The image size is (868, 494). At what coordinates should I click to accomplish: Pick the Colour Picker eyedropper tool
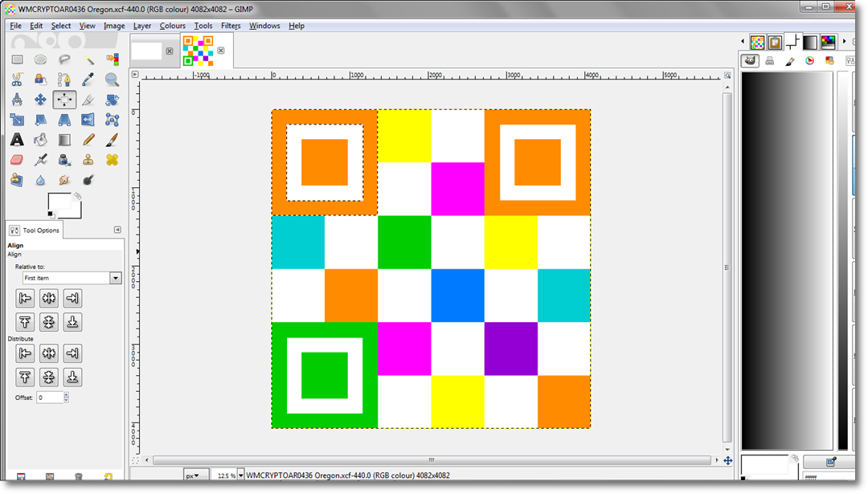click(x=88, y=80)
